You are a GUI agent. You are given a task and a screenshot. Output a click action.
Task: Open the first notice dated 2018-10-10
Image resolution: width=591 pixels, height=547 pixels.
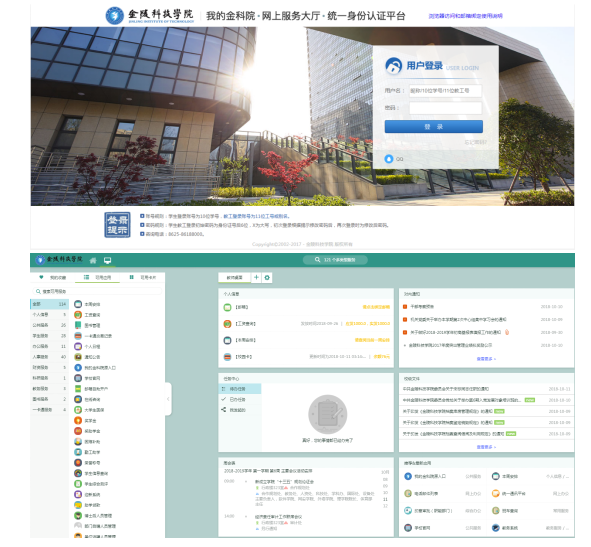point(422,307)
